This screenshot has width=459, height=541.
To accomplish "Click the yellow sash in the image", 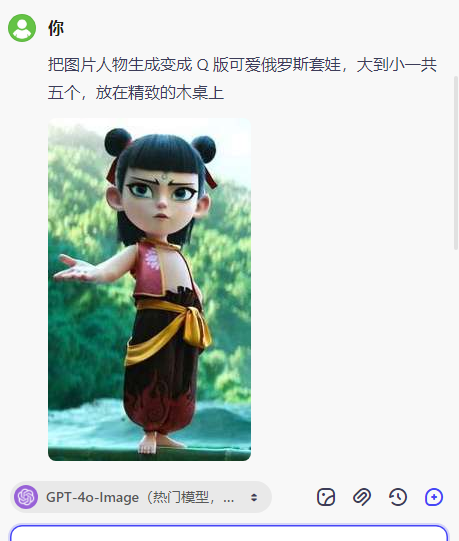I will 169,329.
